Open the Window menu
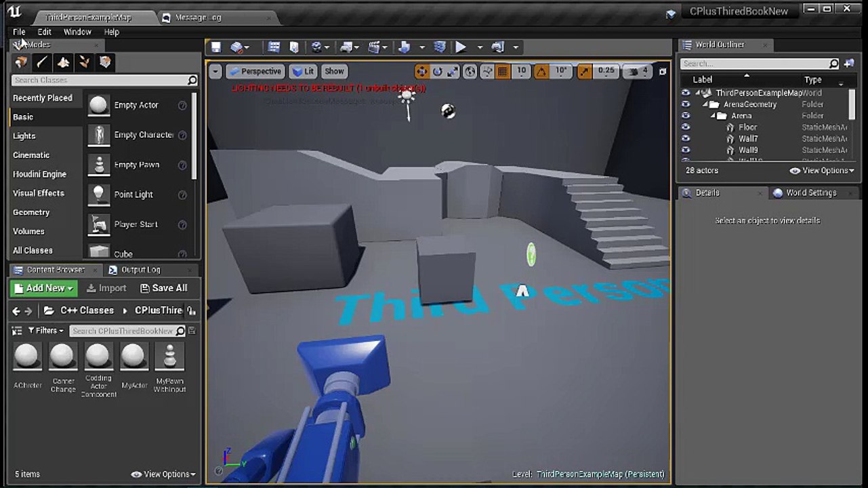Viewport: 868px width, 488px height. [77, 32]
